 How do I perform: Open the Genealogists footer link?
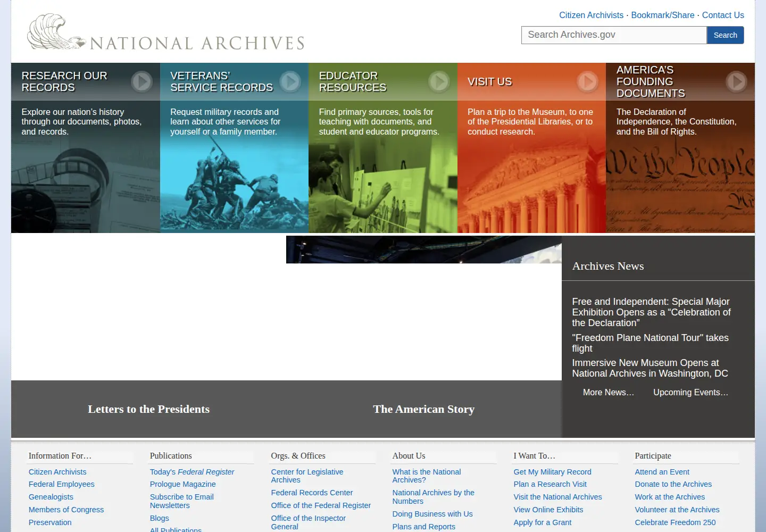point(51,497)
